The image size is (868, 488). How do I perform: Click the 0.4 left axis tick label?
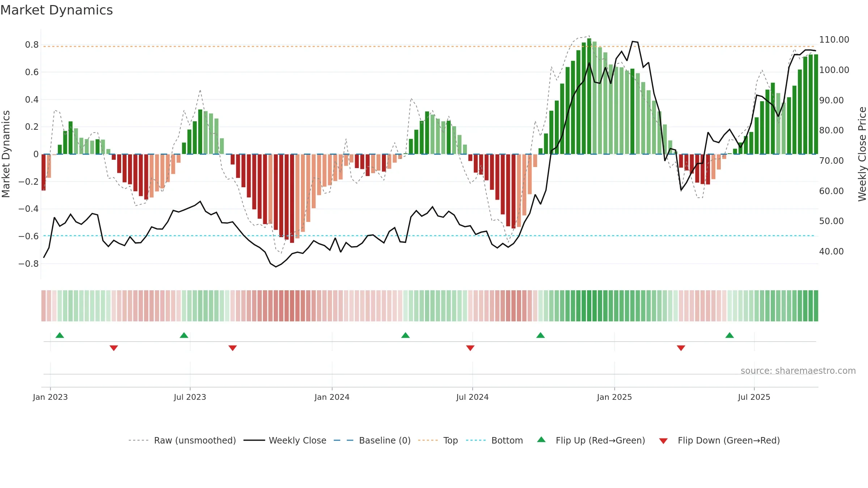click(32, 99)
